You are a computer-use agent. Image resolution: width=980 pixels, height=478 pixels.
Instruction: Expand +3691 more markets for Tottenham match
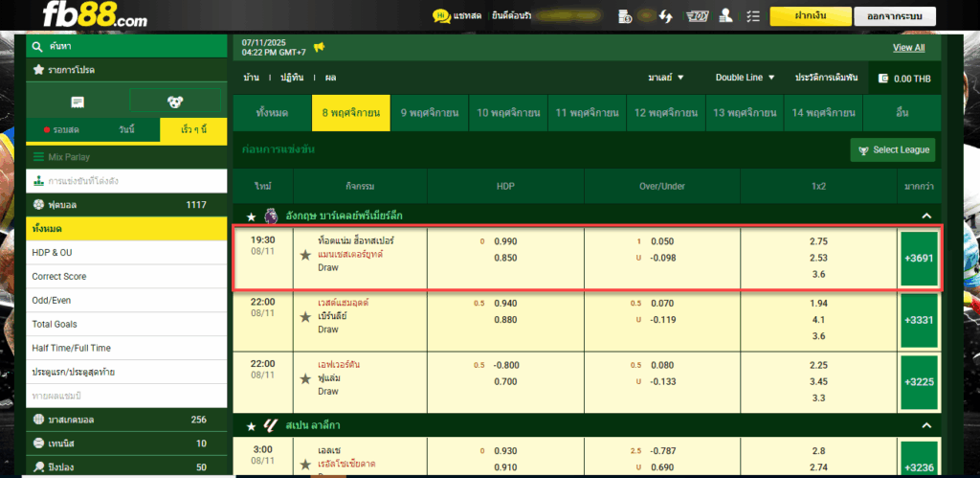point(919,259)
